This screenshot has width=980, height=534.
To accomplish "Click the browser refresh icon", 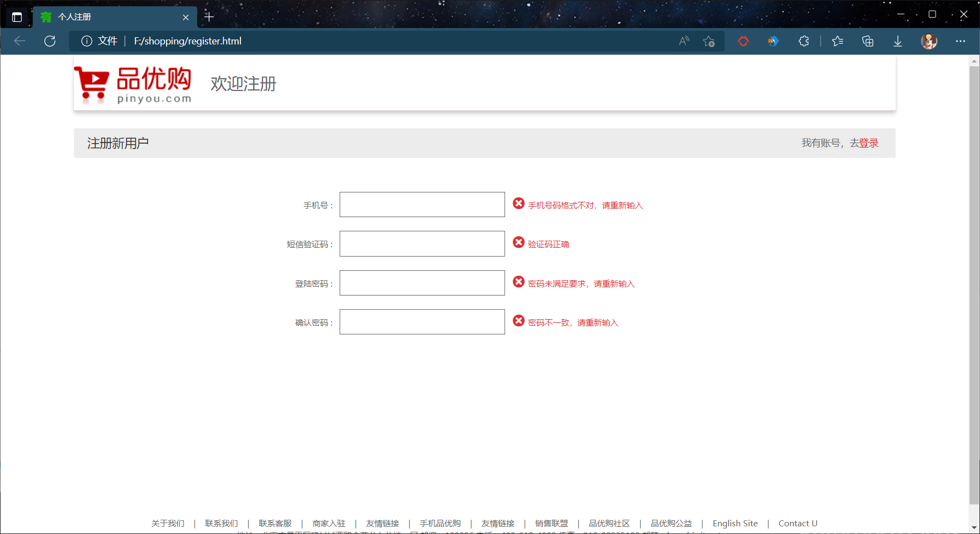I will pyautogui.click(x=50, y=41).
